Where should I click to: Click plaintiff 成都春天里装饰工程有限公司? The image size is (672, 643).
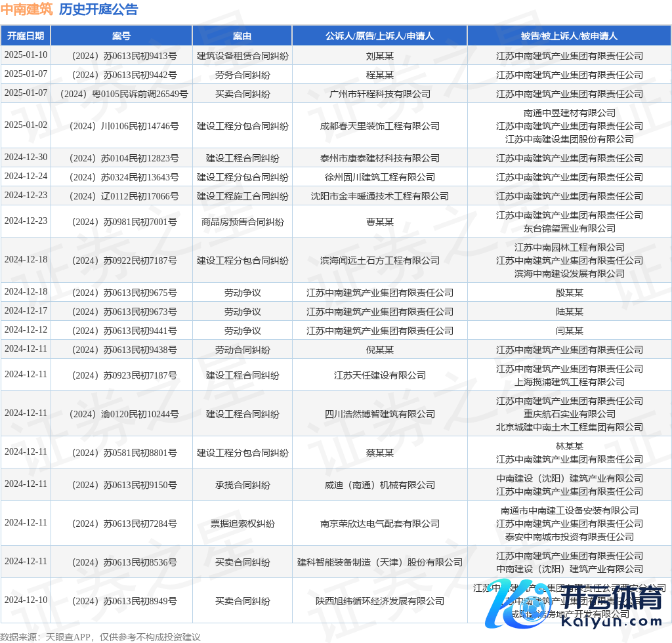(x=379, y=126)
